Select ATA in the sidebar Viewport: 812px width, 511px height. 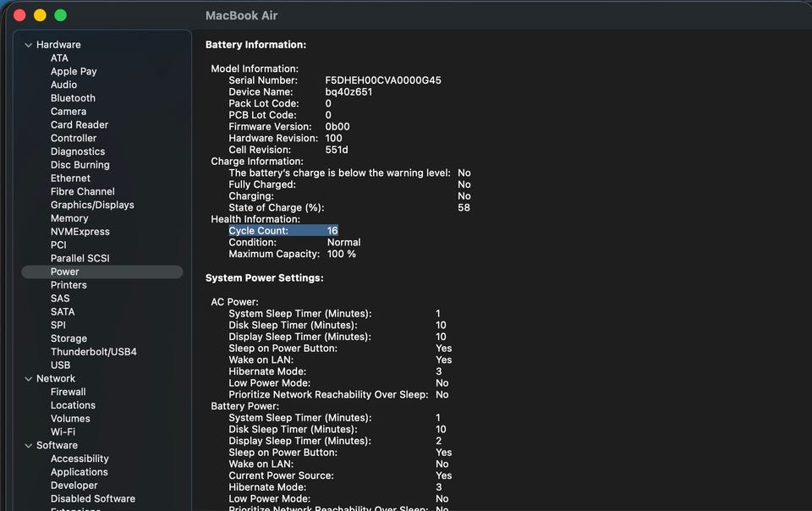tap(59, 58)
